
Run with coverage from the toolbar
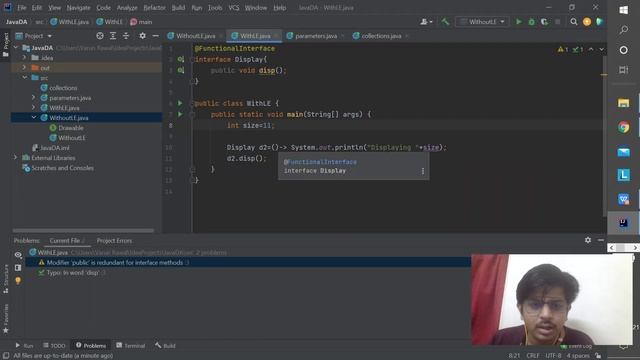tap(544, 22)
